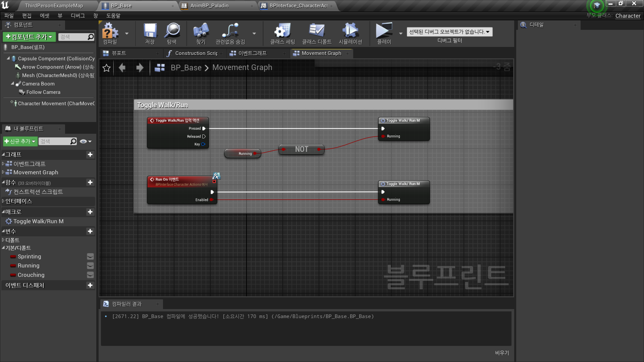Click the 비우기 clear button
The height and width of the screenshot is (362, 644).
[x=502, y=353]
